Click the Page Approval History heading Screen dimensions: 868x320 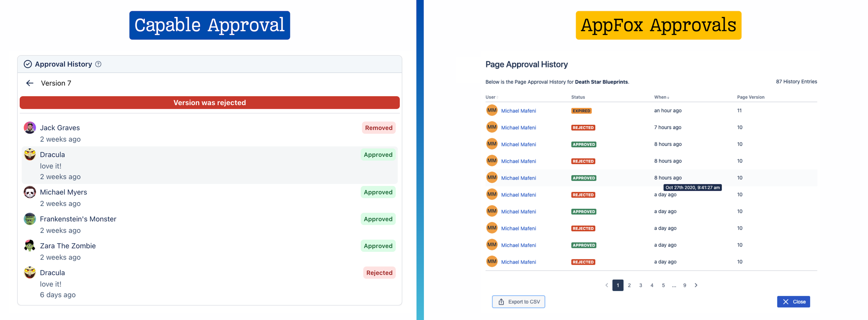click(526, 64)
